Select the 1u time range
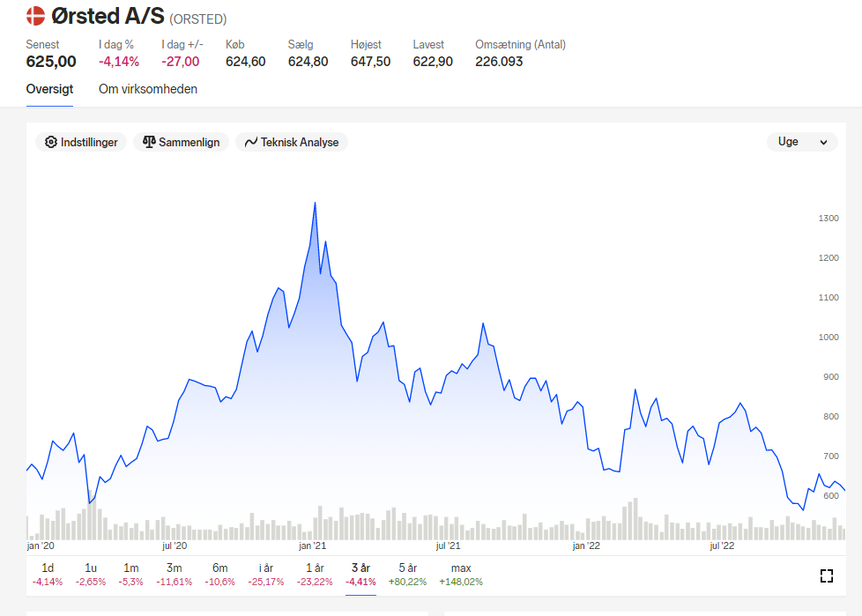Image resolution: width=862 pixels, height=616 pixels. click(x=91, y=575)
